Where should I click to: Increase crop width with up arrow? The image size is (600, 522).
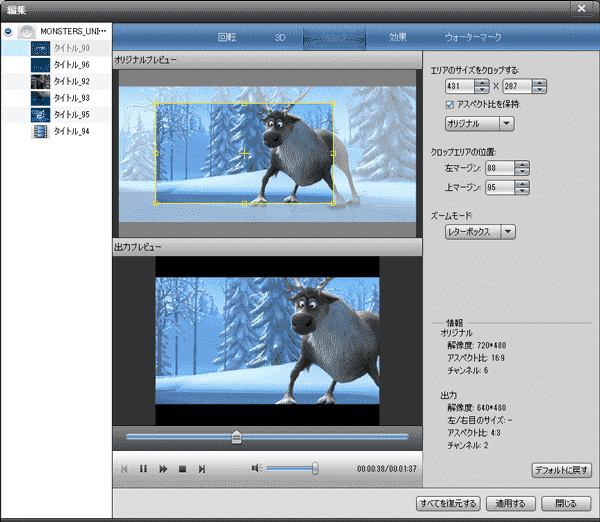482,83
